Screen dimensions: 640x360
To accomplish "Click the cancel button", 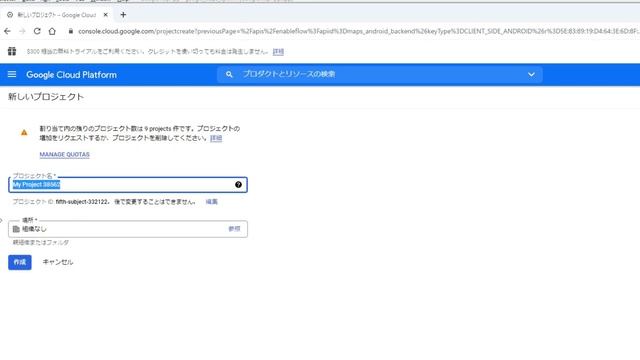I will click(58, 262).
